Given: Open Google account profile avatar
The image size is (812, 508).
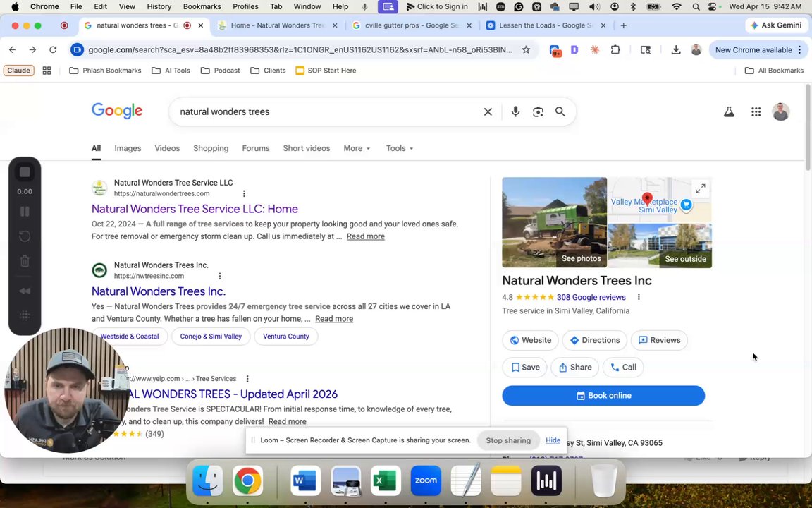Looking at the screenshot, I should tap(781, 111).
